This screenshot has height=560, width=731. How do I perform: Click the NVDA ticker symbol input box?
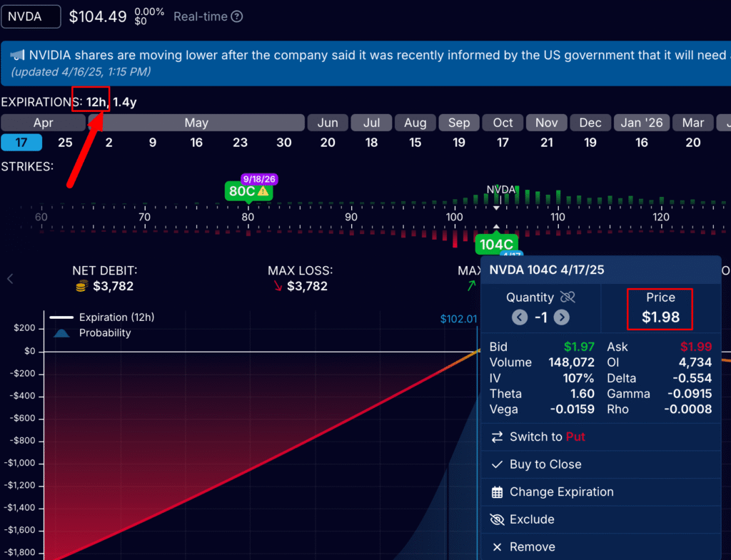[x=31, y=17]
